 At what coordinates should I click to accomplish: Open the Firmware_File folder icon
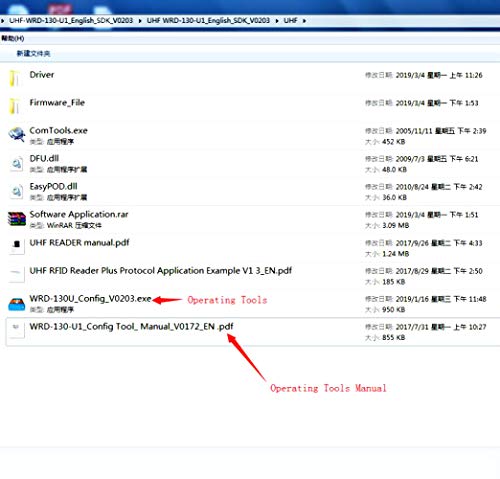(x=15, y=106)
